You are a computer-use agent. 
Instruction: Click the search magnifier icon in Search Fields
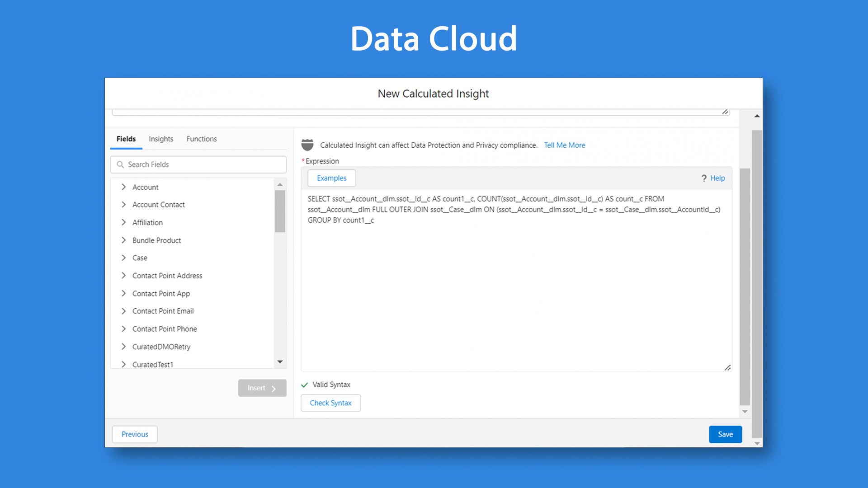[120, 164]
